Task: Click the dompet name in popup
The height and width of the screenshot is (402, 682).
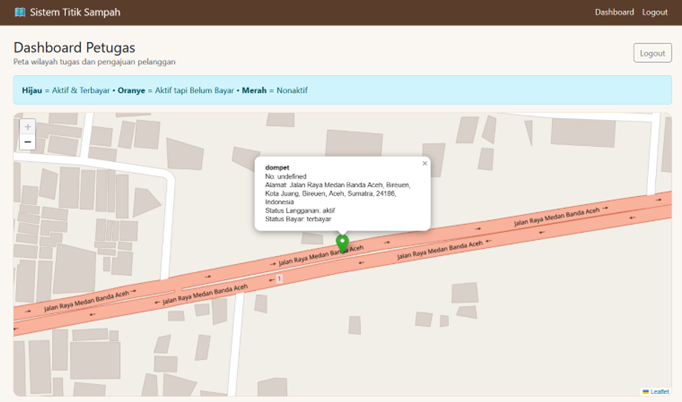Action: pyautogui.click(x=277, y=168)
